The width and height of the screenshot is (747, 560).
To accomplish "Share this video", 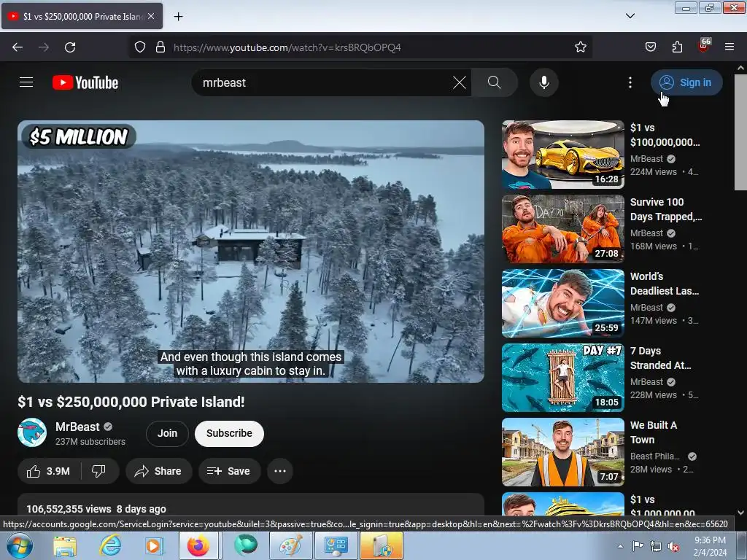I will 158,471.
